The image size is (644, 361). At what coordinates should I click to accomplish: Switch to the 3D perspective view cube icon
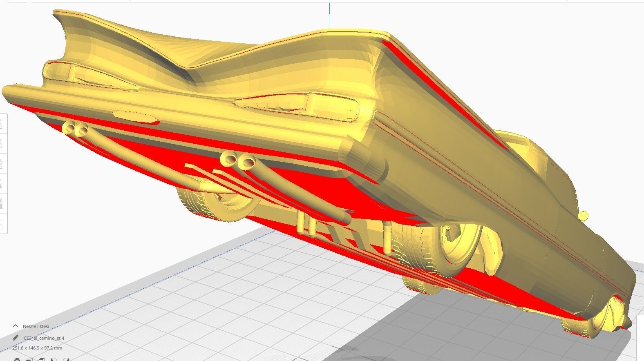[17, 359]
